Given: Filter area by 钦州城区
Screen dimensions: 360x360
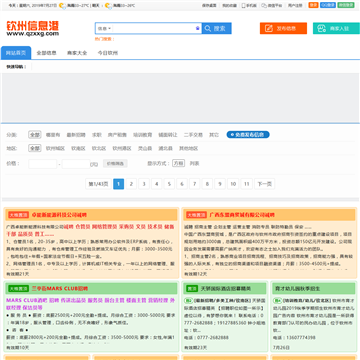Looking at the screenshot, I should pos(55,148).
